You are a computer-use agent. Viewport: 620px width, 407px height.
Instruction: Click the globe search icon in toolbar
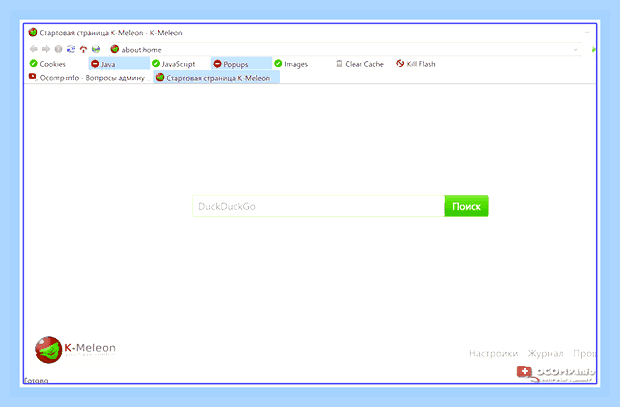(96, 49)
